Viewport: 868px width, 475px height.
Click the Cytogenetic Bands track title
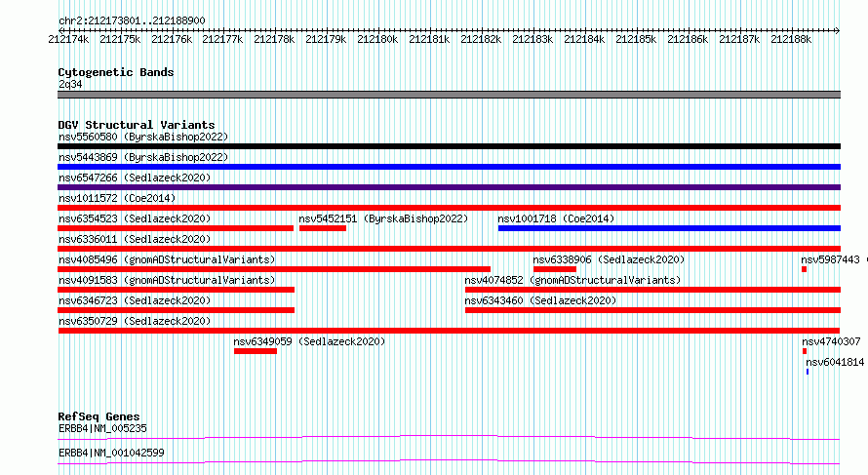point(116,72)
